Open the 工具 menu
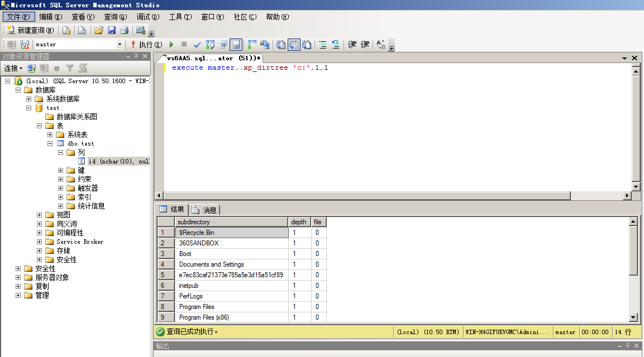The width and height of the screenshot is (644, 357). click(x=180, y=17)
